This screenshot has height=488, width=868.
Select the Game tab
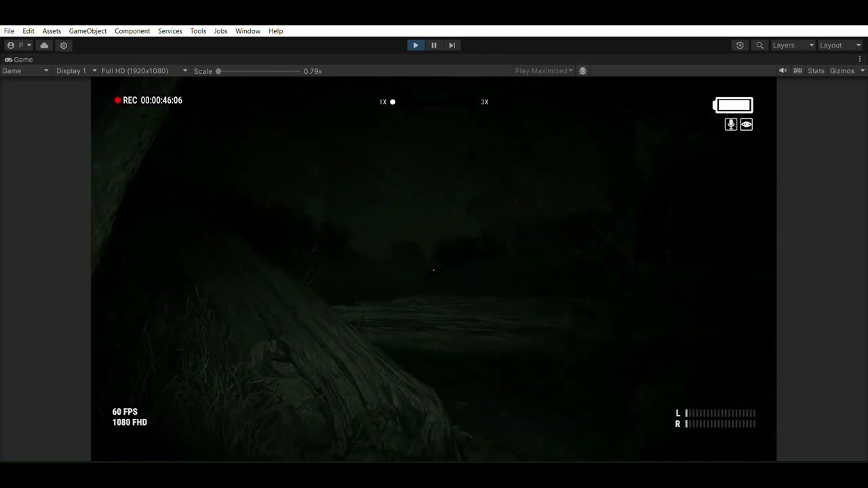(19, 60)
